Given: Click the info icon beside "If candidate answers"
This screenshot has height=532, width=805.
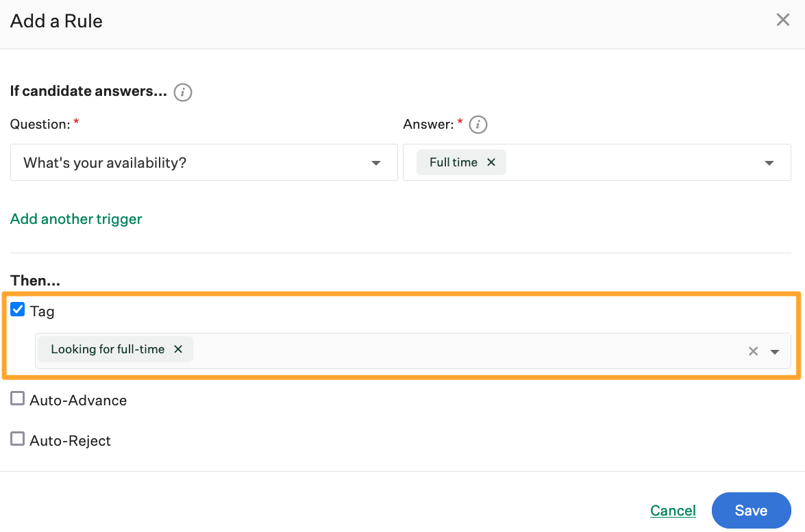Looking at the screenshot, I should coord(182,92).
